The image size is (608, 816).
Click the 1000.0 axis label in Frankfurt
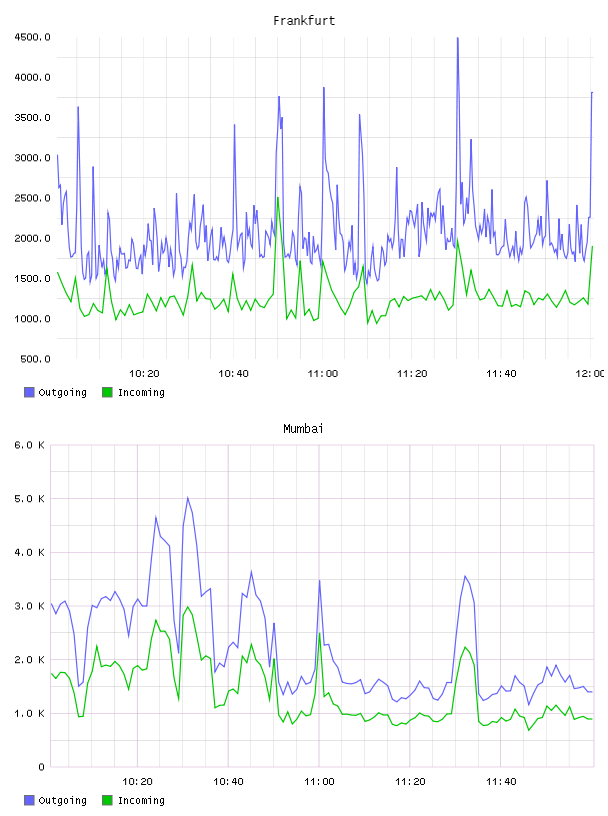coord(32,319)
